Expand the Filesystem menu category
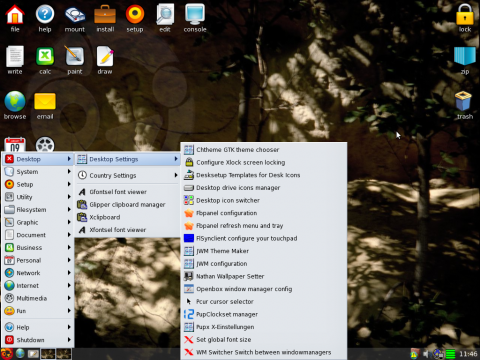 (x=38, y=210)
